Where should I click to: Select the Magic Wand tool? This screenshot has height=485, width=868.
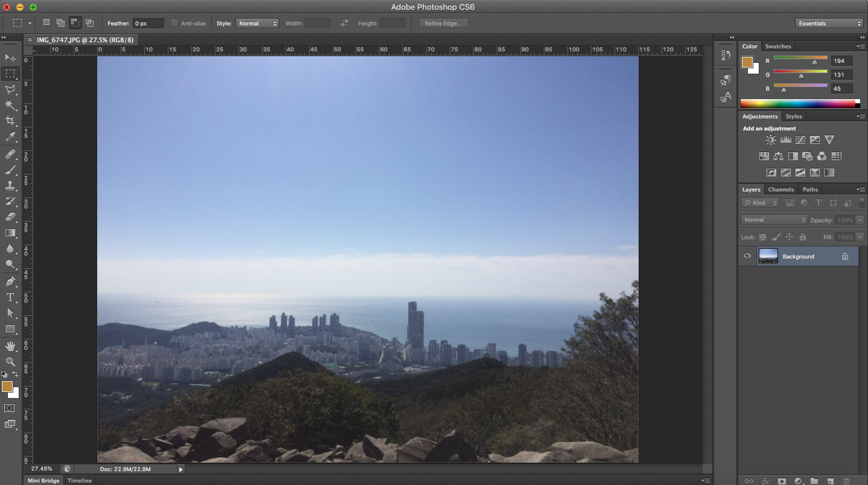click(x=10, y=105)
